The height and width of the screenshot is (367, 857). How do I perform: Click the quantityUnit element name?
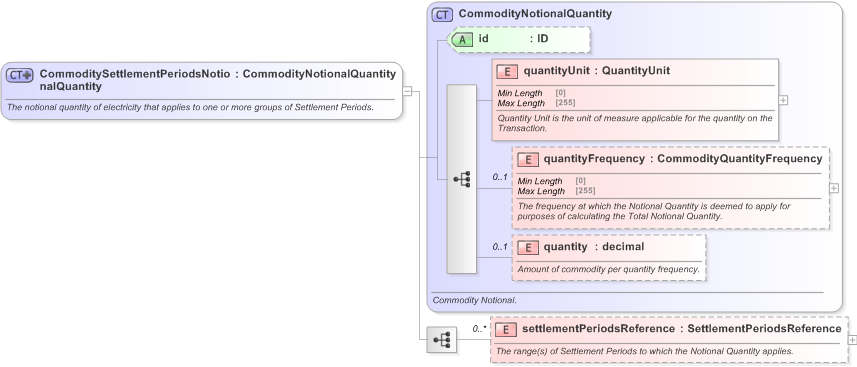[x=557, y=71]
